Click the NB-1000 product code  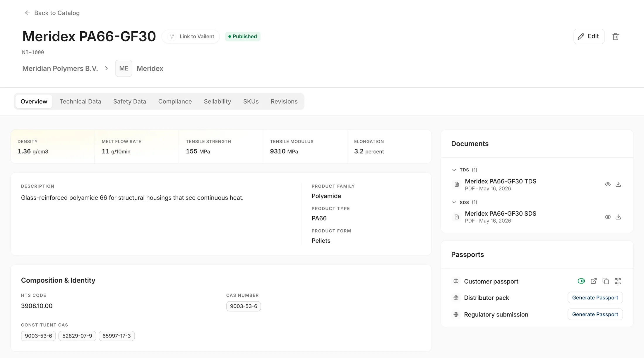[x=33, y=52]
